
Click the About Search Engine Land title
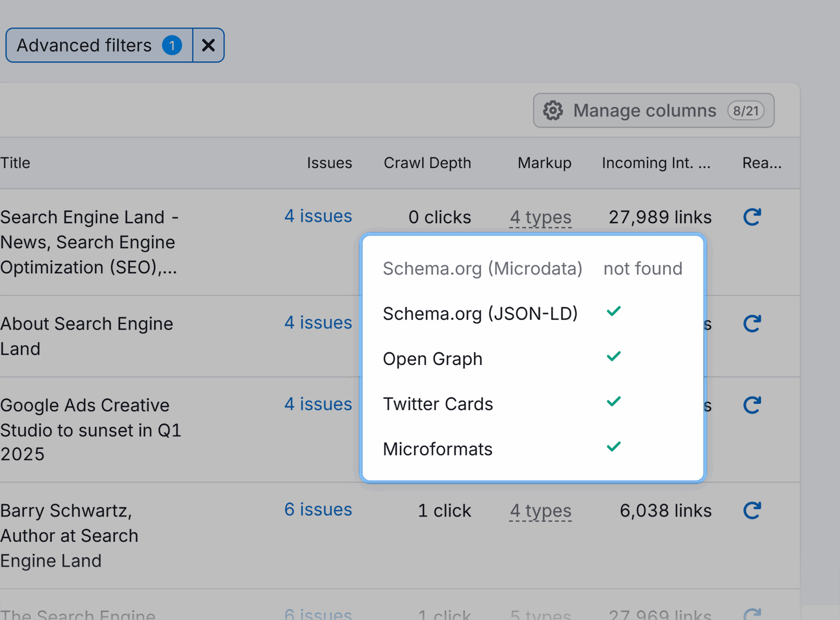(x=87, y=336)
